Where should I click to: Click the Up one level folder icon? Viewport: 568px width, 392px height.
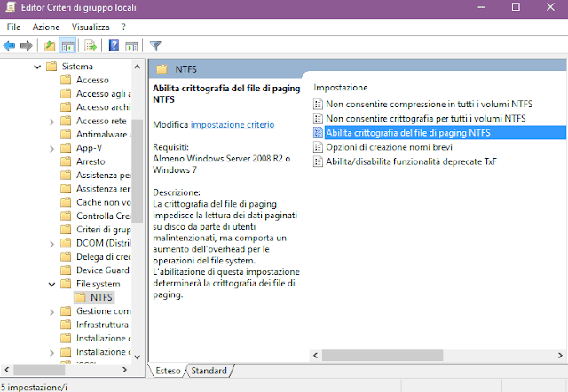tap(50, 45)
